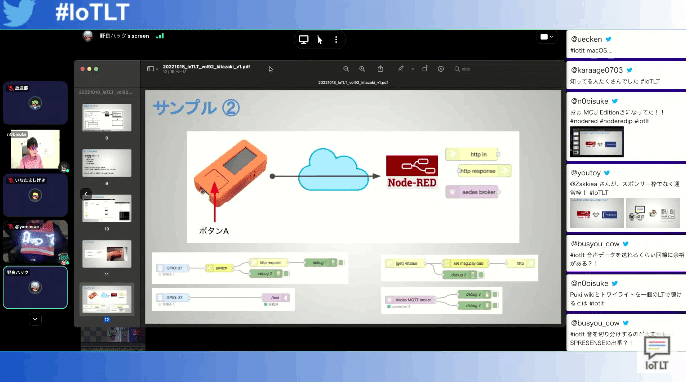Open the share button in Preview toolbar
Viewport: 686px width, 382px height.
point(381,69)
